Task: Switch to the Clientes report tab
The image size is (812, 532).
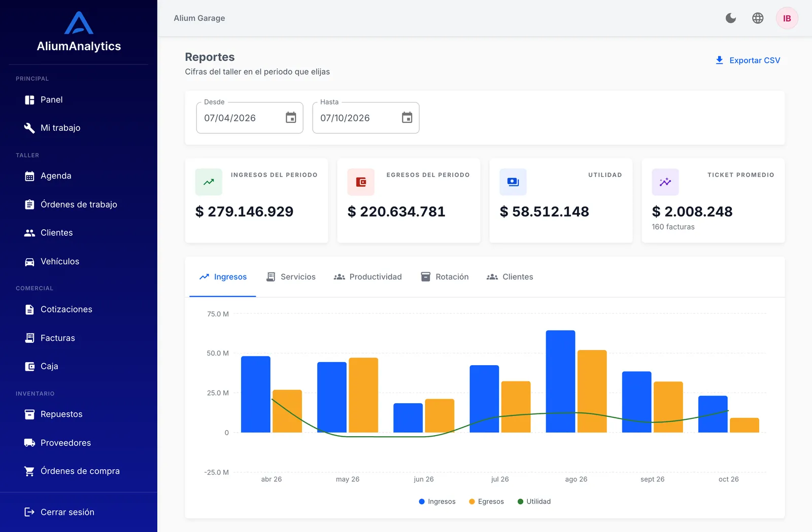Action: tap(510, 277)
